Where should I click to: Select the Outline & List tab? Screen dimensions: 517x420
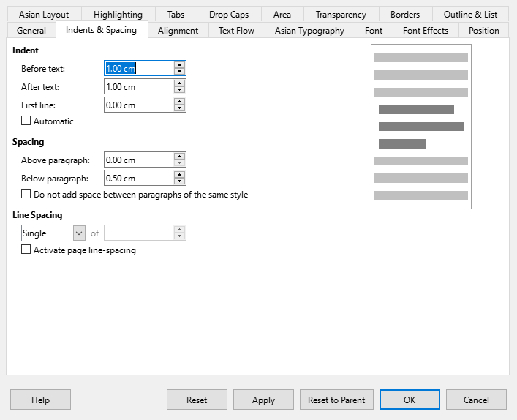[x=470, y=15]
